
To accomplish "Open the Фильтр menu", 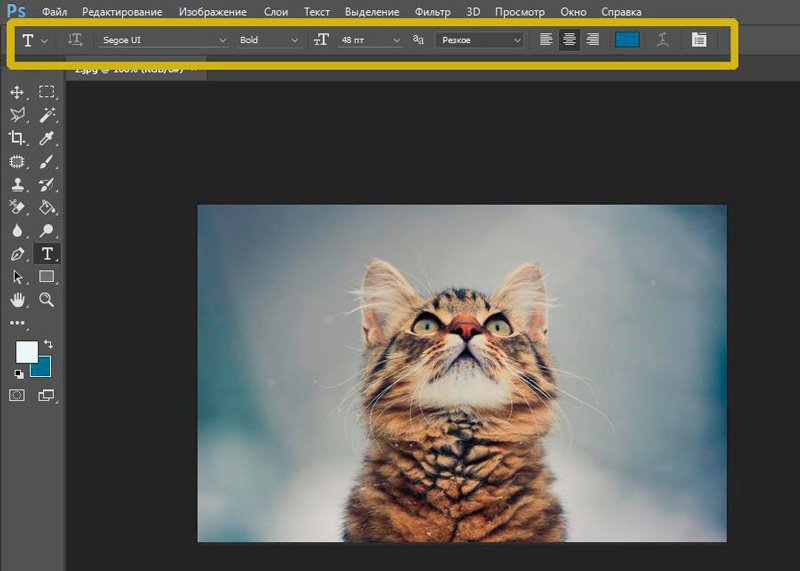I will click(x=432, y=12).
